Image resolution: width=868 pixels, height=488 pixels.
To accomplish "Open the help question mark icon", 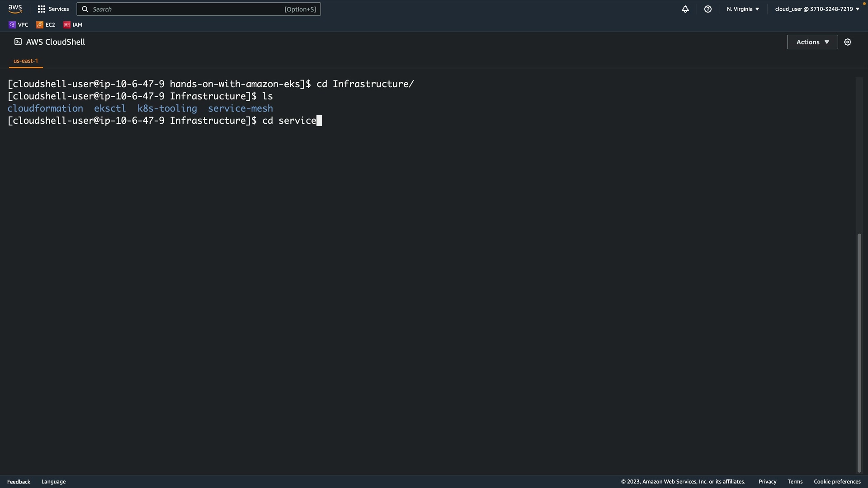I will click(708, 9).
